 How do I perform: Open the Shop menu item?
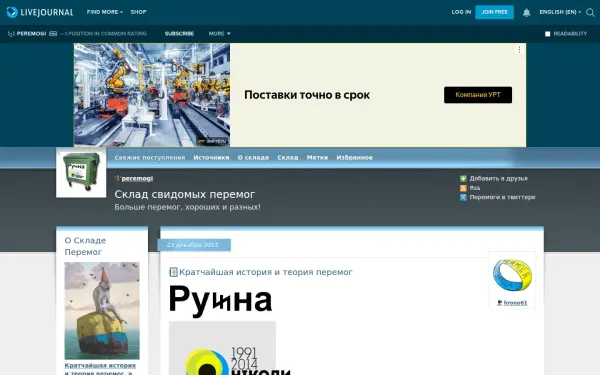(138, 12)
